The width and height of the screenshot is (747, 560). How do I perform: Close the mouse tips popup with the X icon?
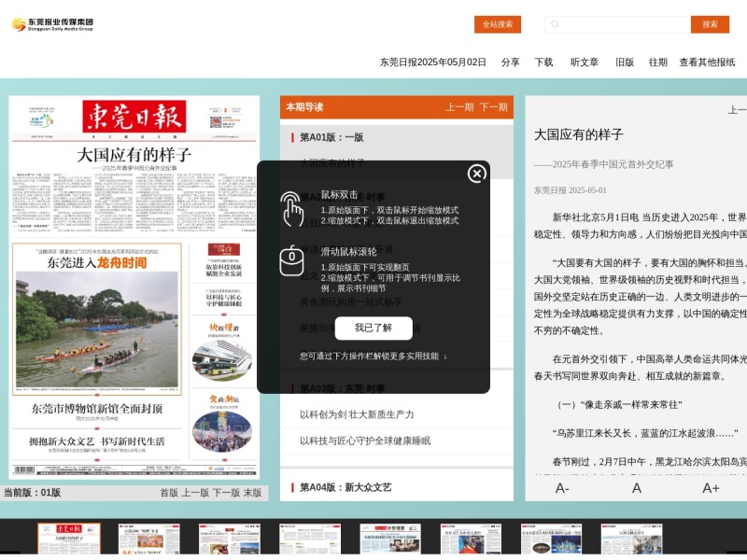(477, 174)
